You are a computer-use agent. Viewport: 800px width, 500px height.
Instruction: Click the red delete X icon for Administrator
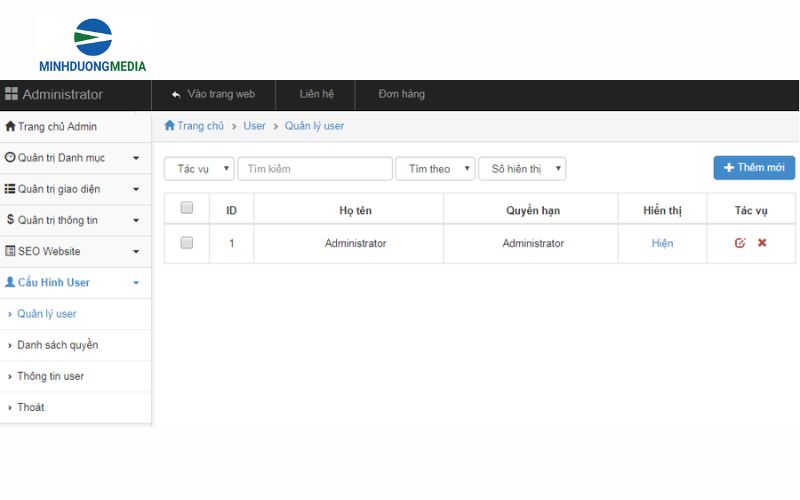click(762, 243)
